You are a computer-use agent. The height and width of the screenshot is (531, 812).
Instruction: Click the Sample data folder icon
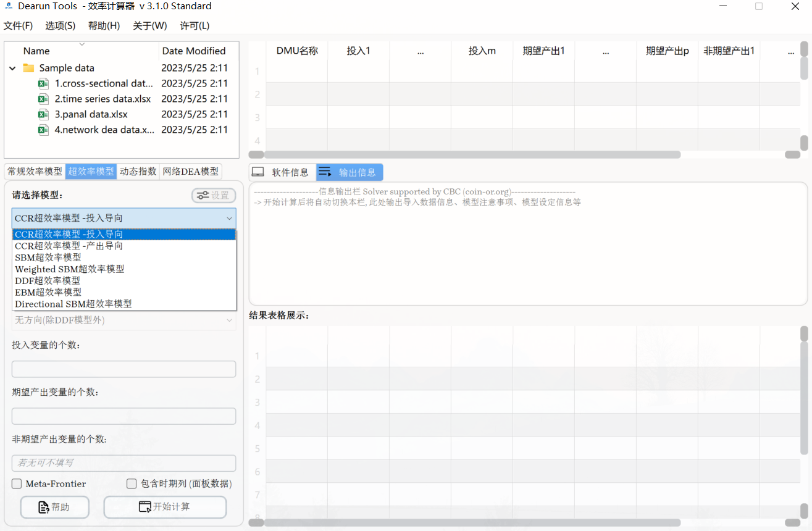(x=28, y=68)
